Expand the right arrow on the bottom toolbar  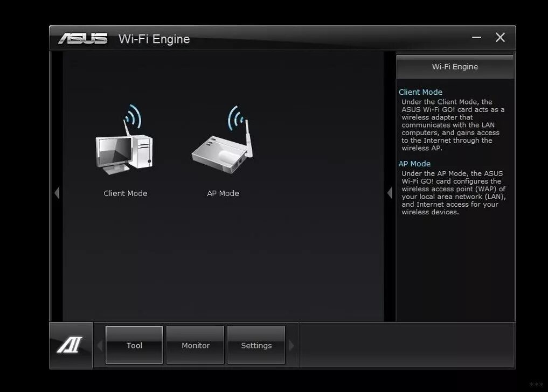point(292,345)
